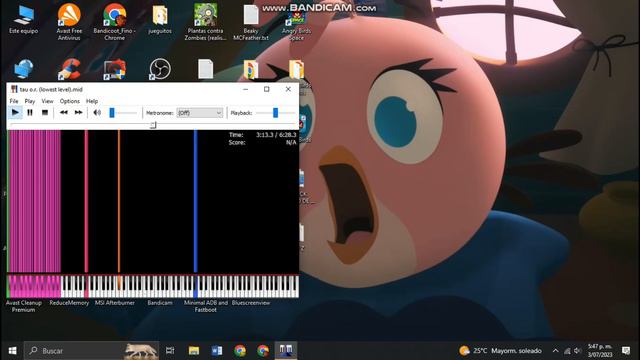
Task: Select the OBS Studio desktop icon
Action: tap(160, 69)
